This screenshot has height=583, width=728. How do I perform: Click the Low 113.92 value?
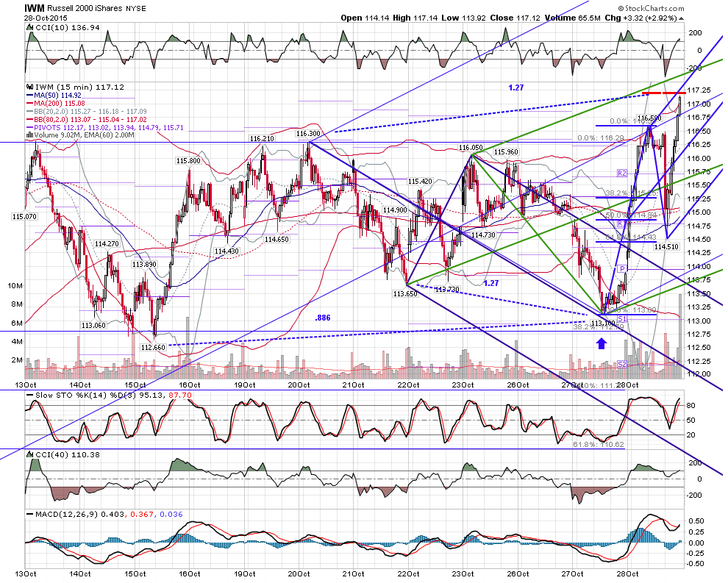tap(463, 18)
